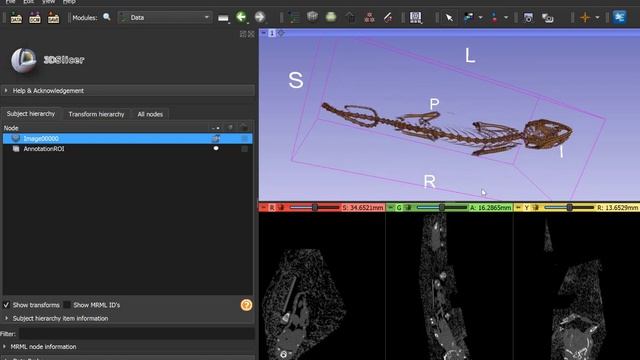
Task: Undock the module panel float button
Action: point(243,34)
